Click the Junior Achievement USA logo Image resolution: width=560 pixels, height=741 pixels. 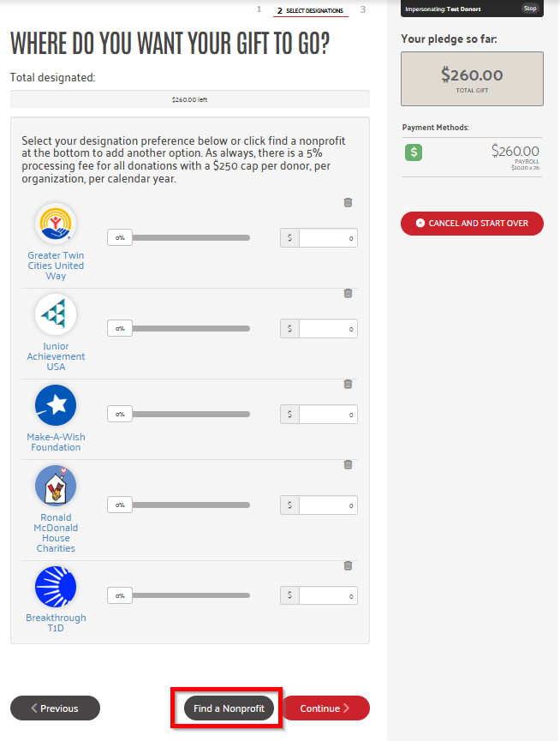[x=56, y=315]
